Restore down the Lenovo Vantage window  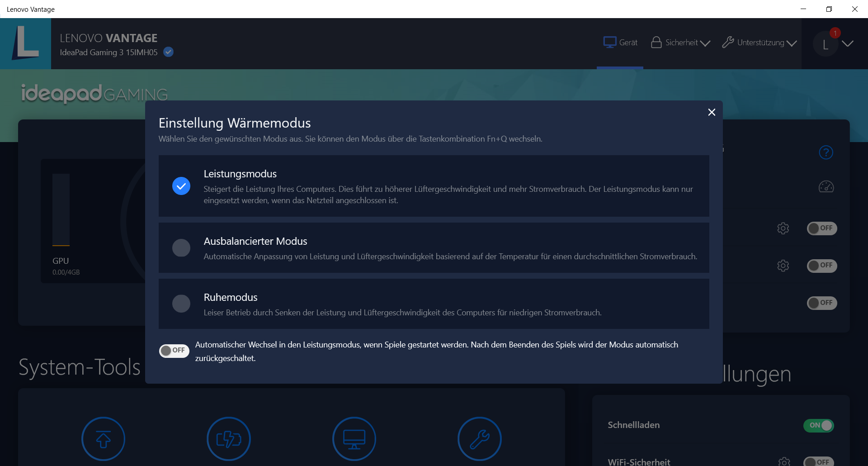click(x=829, y=9)
